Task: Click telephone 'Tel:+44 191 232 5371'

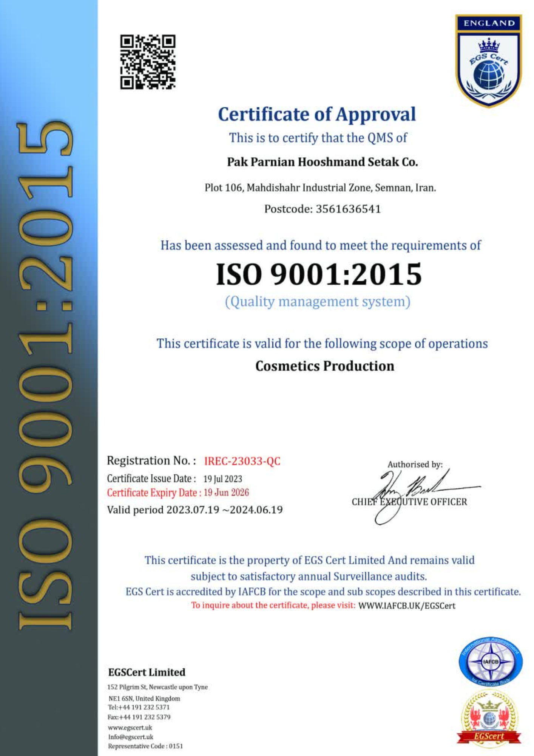Action: 139,707
